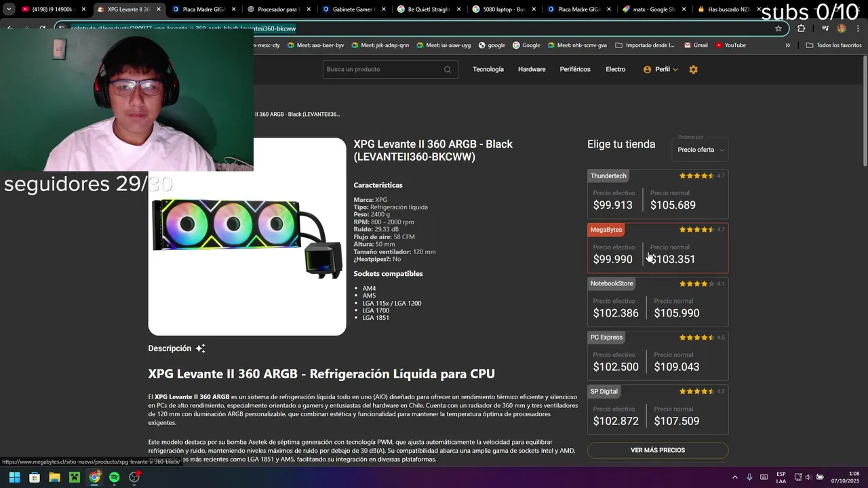Select the Thundertech store offer

click(x=658, y=194)
